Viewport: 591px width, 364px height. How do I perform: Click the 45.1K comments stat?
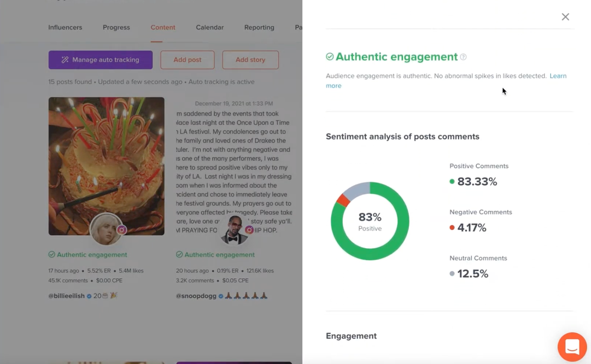point(68,280)
